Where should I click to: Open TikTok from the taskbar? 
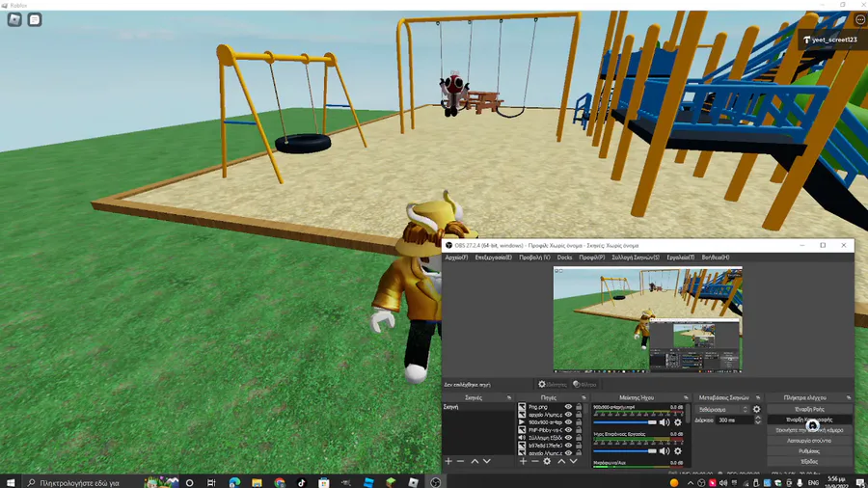pyautogui.click(x=301, y=482)
